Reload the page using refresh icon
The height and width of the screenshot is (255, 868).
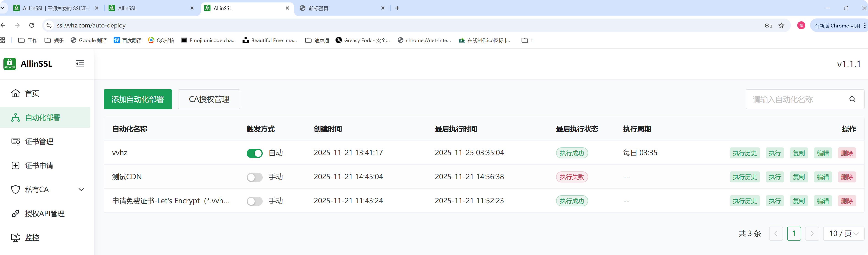32,25
